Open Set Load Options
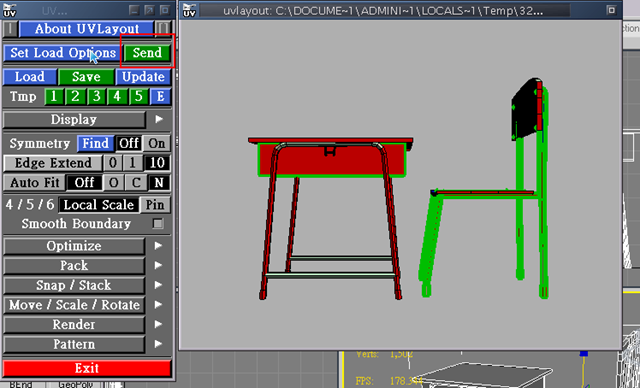Image resolution: width=640 pixels, height=388 pixels. (62, 53)
